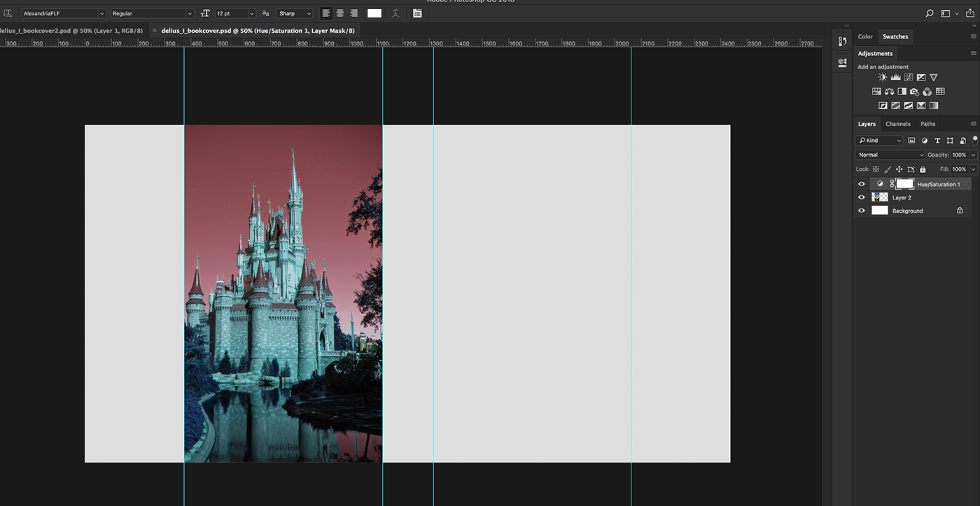Filter layers by smart objects
The width and height of the screenshot is (980, 506).
click(x=962, y=141)
